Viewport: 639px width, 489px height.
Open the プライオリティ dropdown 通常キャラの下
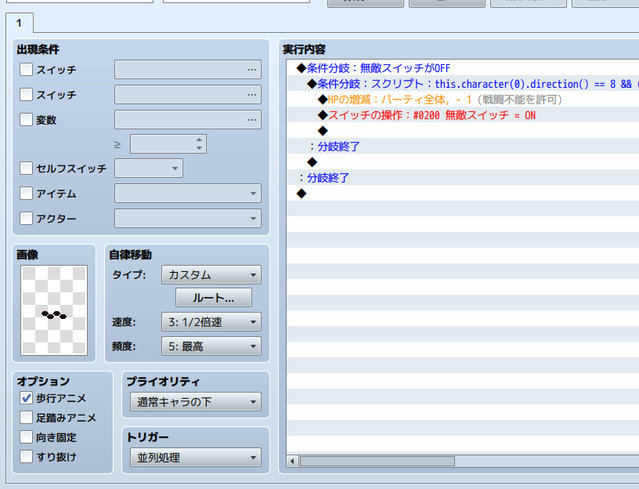(196, 402)
